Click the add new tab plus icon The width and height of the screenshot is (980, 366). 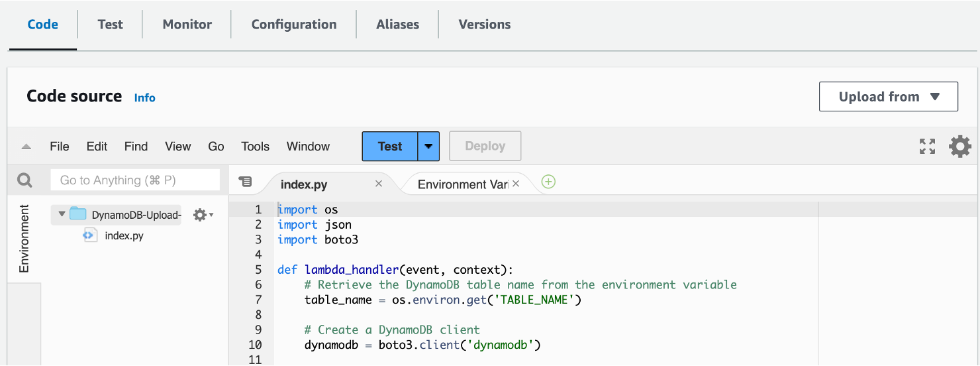tap(548, 182)
